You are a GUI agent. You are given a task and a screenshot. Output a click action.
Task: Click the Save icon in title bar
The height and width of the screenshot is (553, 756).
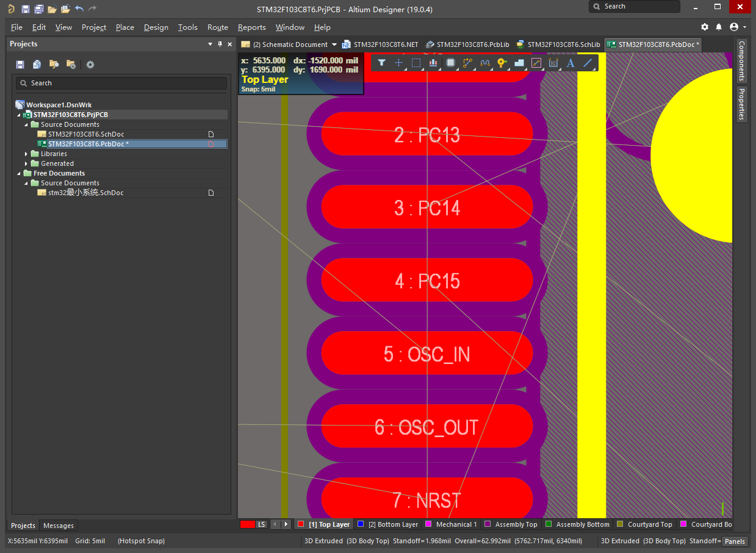tap(25, 9)
